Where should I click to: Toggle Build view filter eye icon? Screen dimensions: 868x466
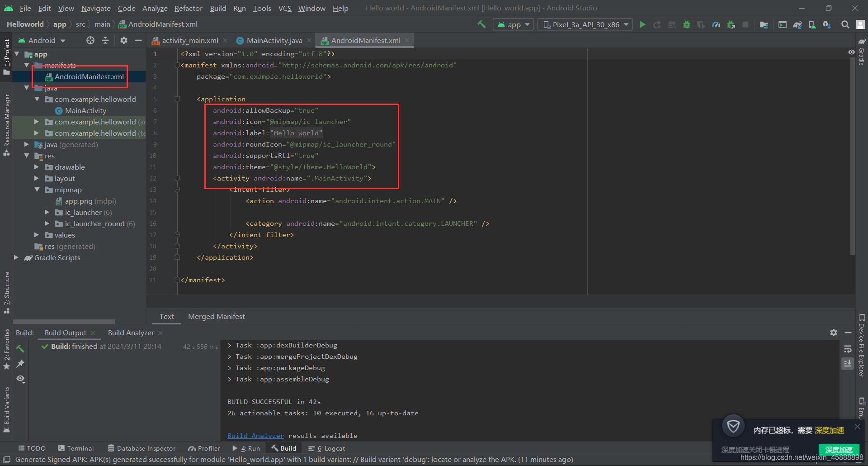pyautogui.click(x=20, y=379)
